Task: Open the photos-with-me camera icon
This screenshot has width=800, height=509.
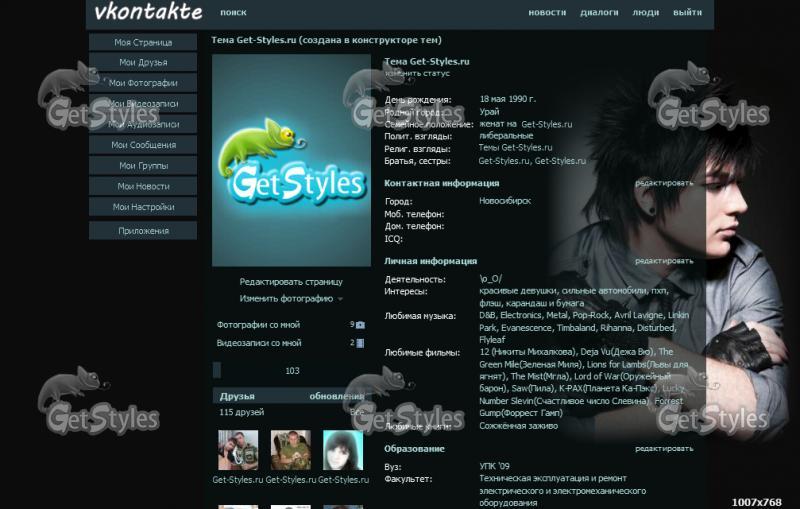Action: click(360, 325)
